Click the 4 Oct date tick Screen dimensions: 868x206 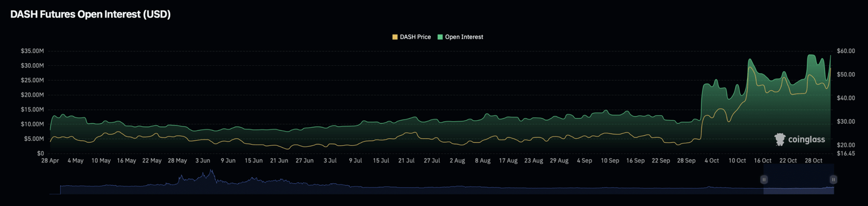(712, 161)
